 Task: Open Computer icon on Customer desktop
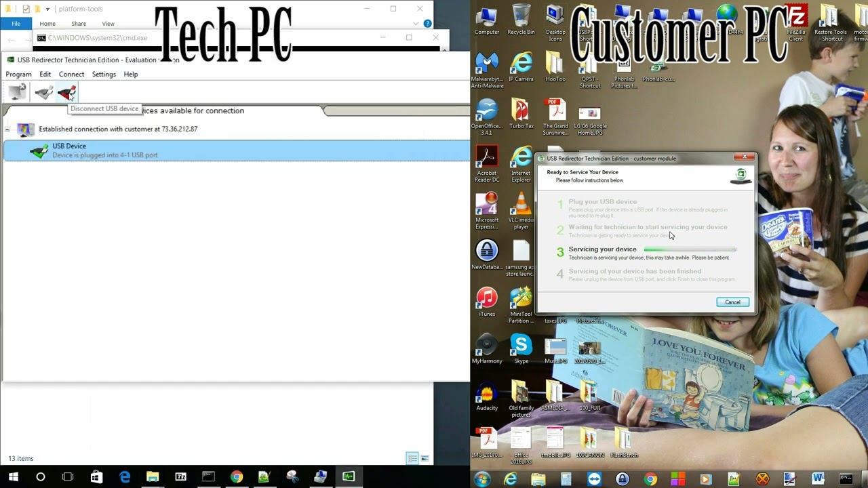click(x=487, y=20)
